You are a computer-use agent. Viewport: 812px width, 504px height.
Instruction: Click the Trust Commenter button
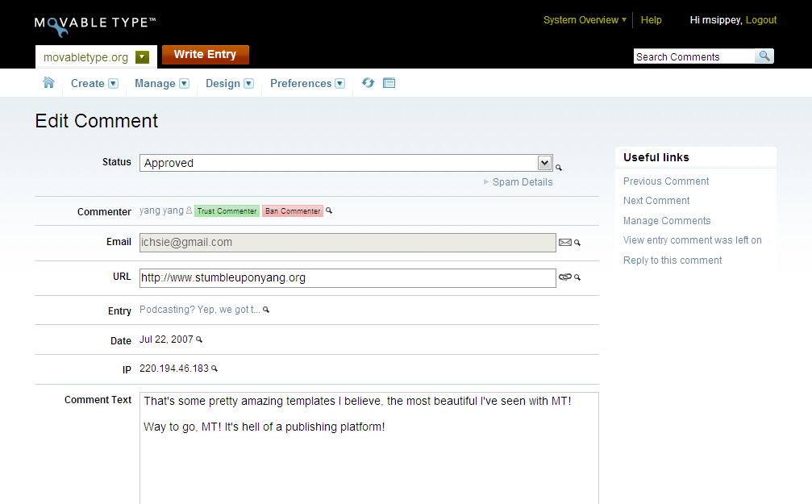coord(227,211)
